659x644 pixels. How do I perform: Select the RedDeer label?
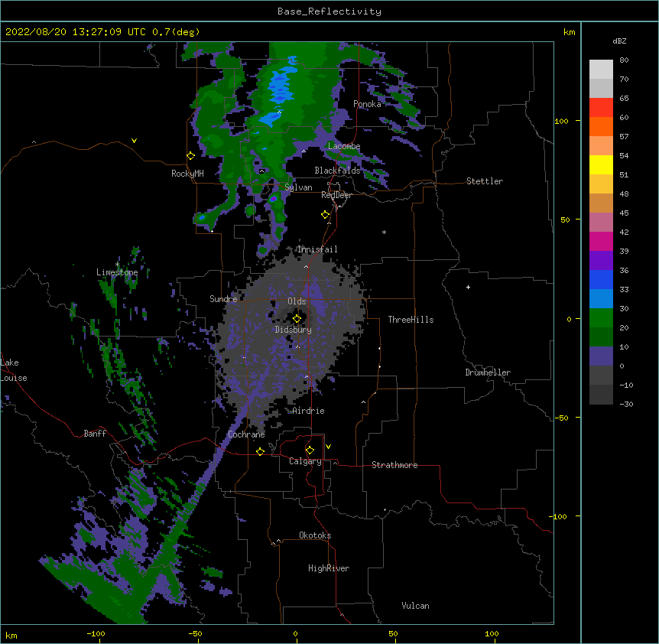[336, 195]
